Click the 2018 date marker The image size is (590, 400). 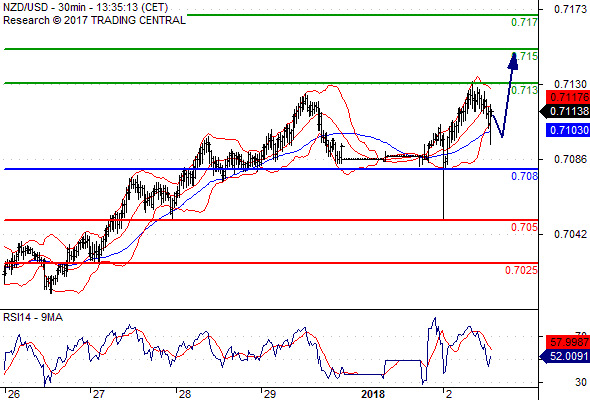tap(373, 394)
